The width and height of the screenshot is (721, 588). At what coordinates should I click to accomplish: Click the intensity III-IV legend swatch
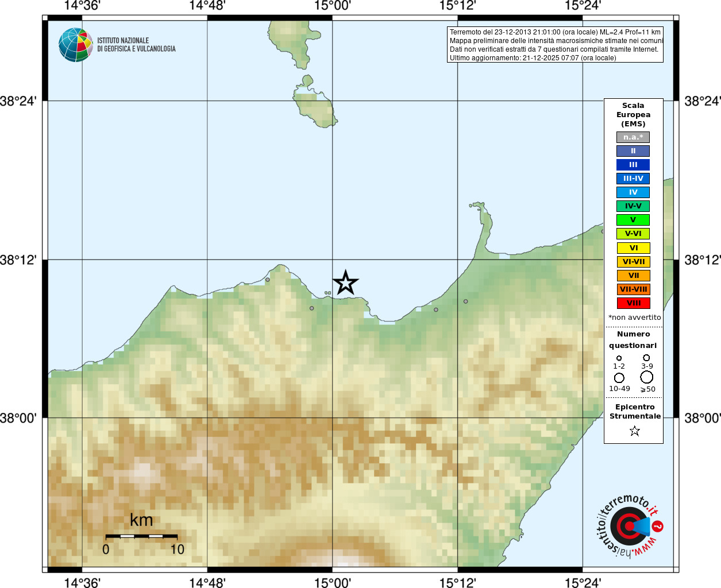click(x=633, y=179)
